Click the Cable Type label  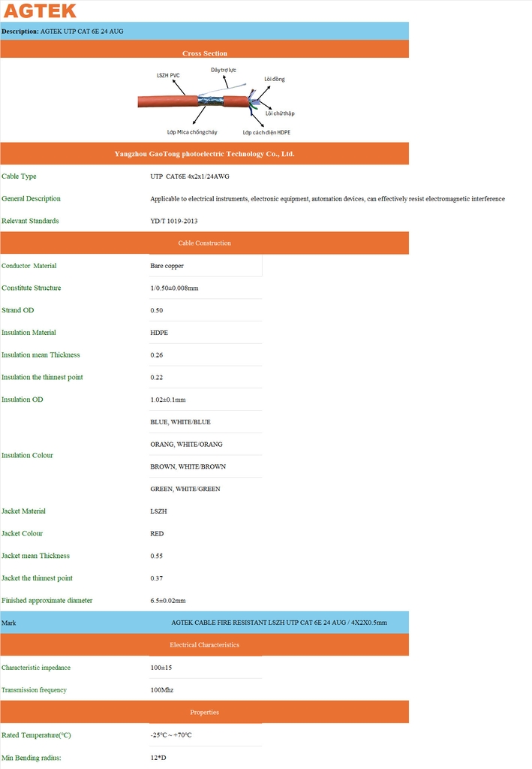pos(19,176)
